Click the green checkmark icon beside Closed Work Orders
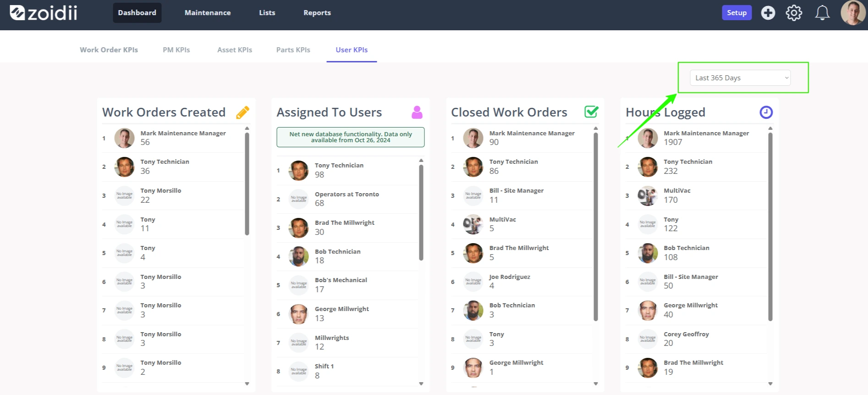Viewport: 868px width, 395px height. point(592,112)
